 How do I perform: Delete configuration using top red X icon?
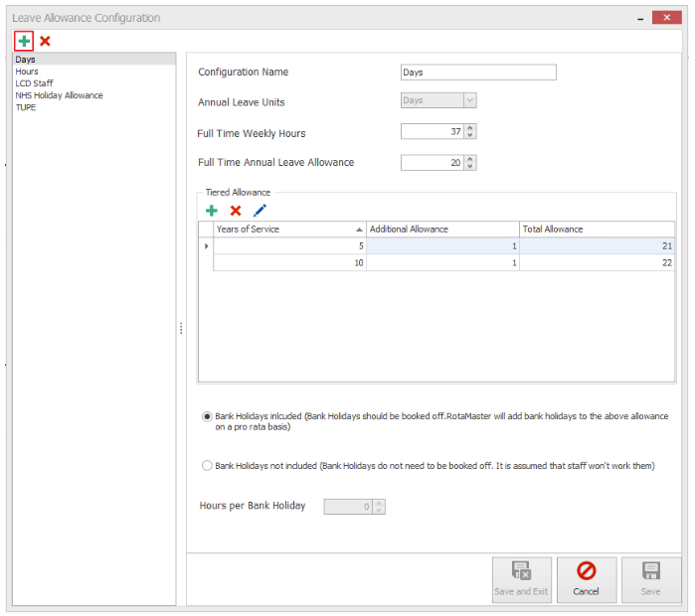(45, 41)
